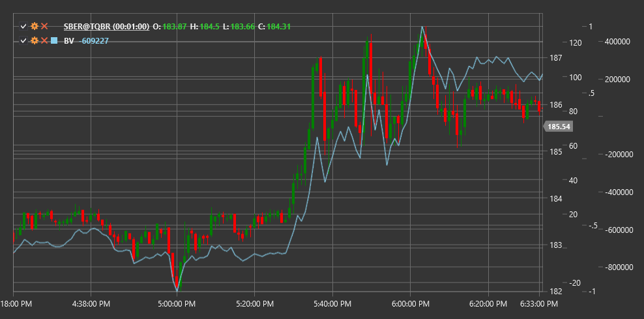Click the 5:40:00 PM time axis label

pos(332,304)
